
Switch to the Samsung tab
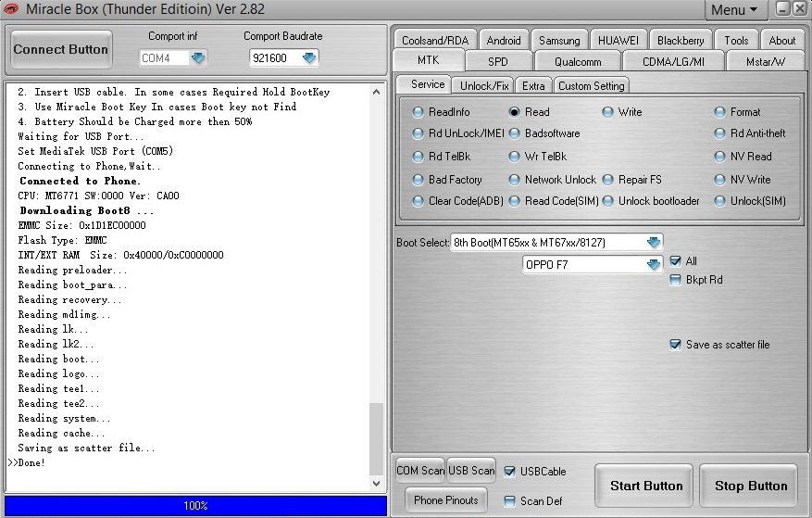point(559,40)
